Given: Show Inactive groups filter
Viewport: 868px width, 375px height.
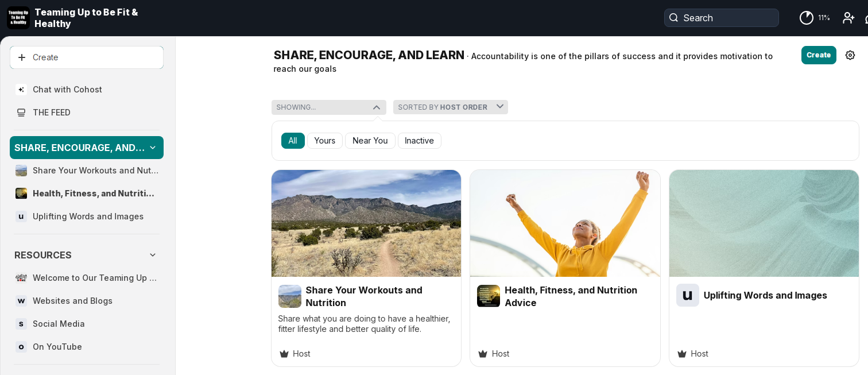Looking at the screenshot, I should click(x=419, y=141).
